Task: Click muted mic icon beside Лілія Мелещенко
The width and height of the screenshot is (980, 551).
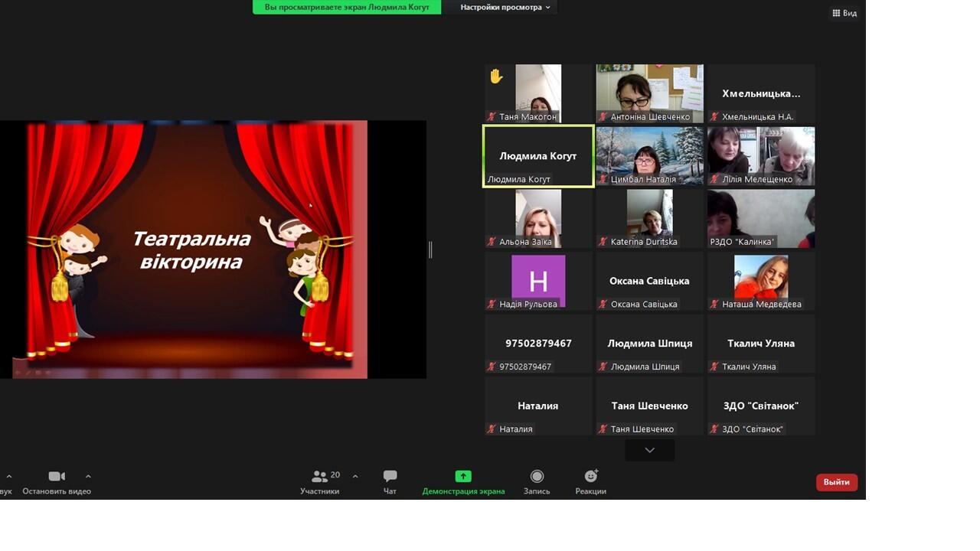Action: pos(714,180)
